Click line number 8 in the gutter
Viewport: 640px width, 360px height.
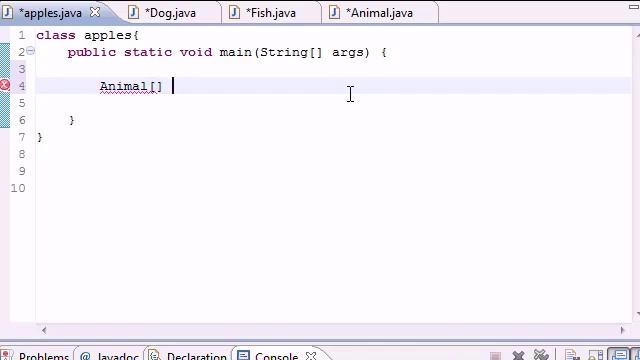coord(22,154)
